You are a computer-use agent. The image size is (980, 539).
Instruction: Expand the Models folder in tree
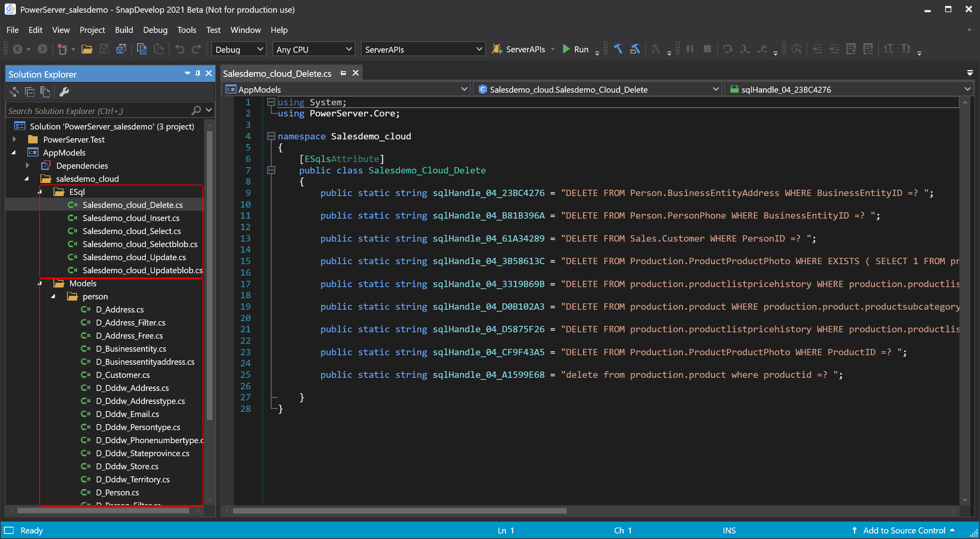[41, 283]
